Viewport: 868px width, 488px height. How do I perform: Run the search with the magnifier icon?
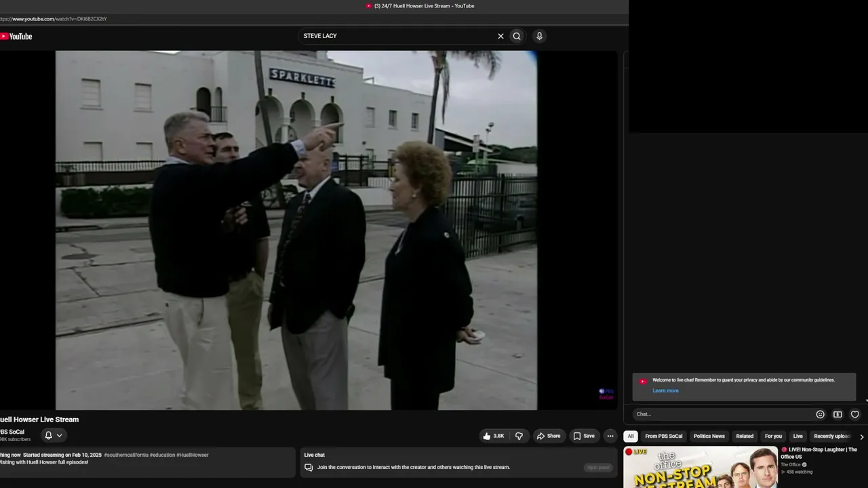coord(517,37)
